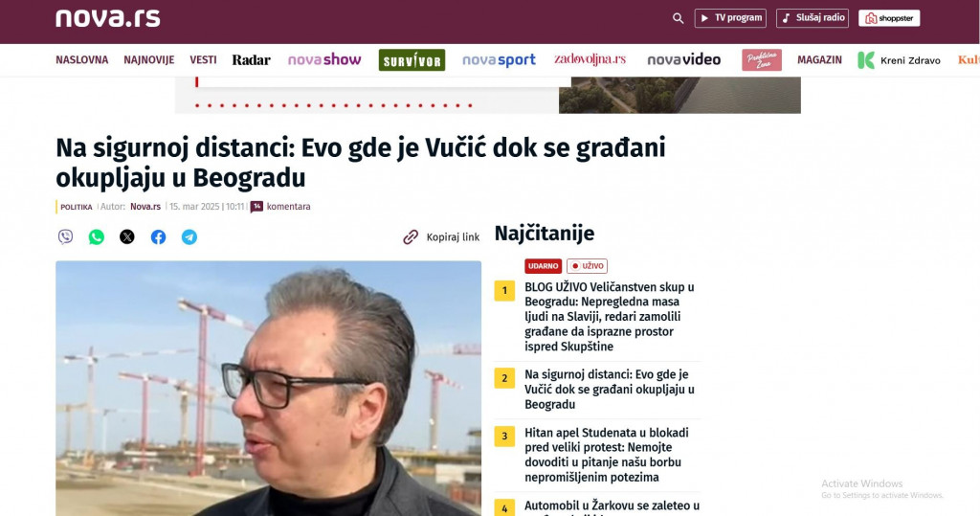The width and height of the screenshot is (980, 516).
Task: Select NAJNOVIJE in navigation menu
Action: 148,60
